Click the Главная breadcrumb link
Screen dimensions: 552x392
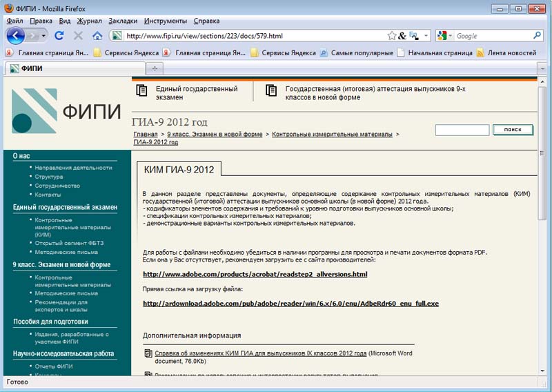[x=146, y=134]
